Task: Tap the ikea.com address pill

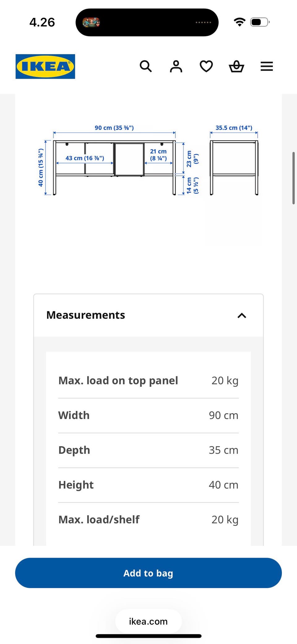Action: click(148, 621)
